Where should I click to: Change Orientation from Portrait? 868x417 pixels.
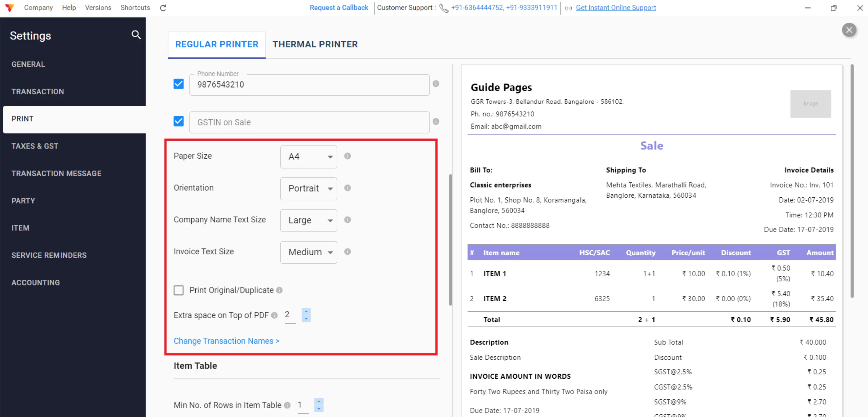pos(308,188)
